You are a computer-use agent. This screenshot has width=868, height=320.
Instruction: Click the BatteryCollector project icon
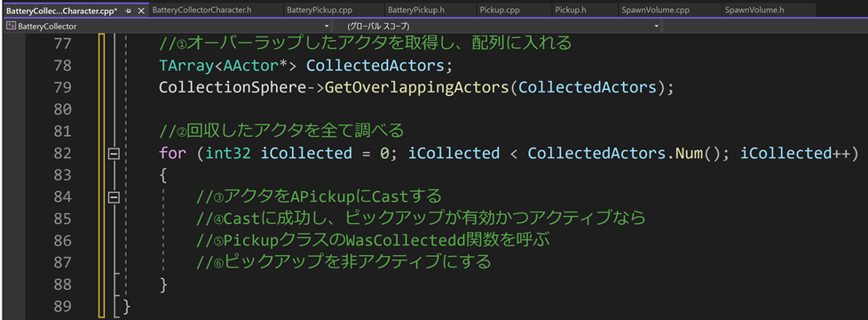(x=11, y=26)
